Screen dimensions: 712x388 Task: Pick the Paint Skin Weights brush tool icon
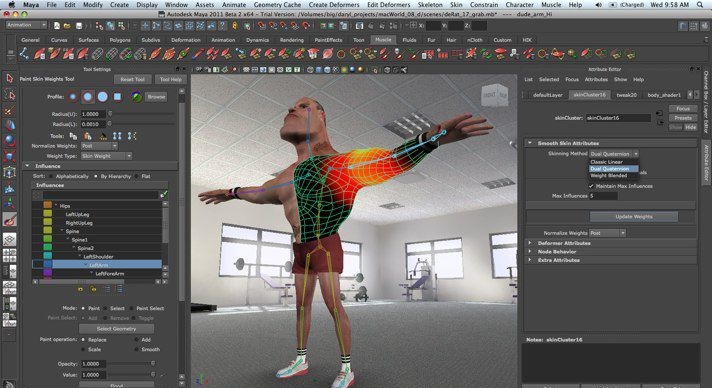pos(10,219)
